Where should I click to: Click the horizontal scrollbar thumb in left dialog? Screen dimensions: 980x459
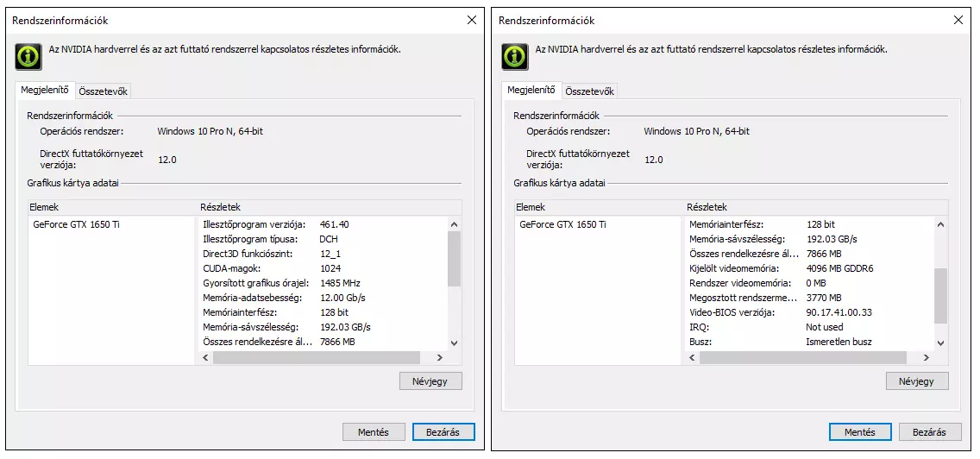(x=317, y=358)
